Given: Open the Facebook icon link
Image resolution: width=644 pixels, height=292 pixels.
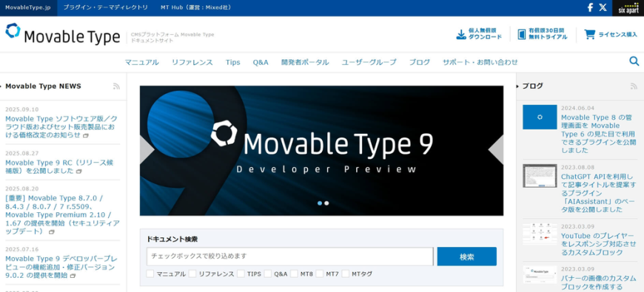Looking at the screenshot, I should point(590,7).
